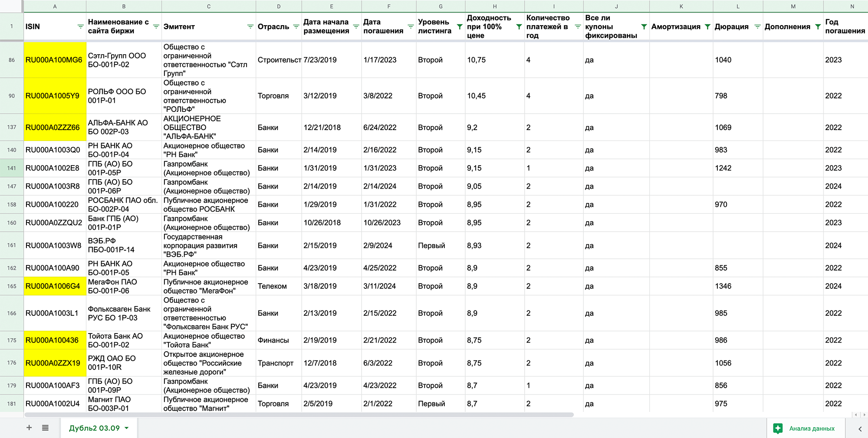Select row 181 header
Image resolution: width=868 pixels, height=438 pixels.
(12, 403)
